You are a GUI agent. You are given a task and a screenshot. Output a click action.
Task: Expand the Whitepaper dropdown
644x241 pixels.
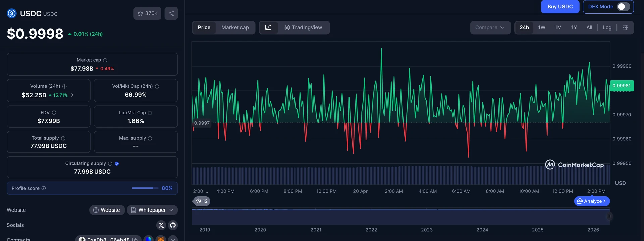click(x=152, y=210)
